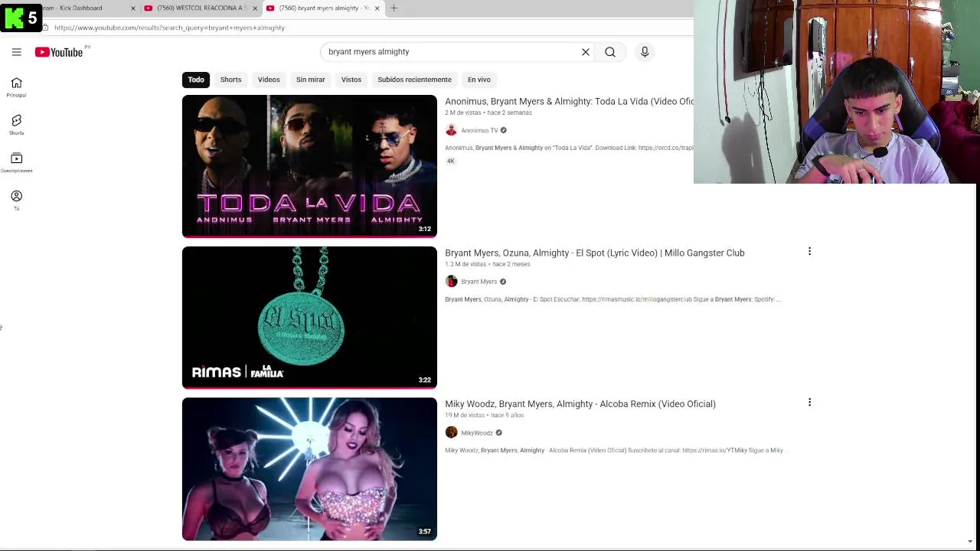The height and width of the screenshot is (551, 980).
Task: Open Alcoba Remix video thumbnail
Action: tap(309, 468)
